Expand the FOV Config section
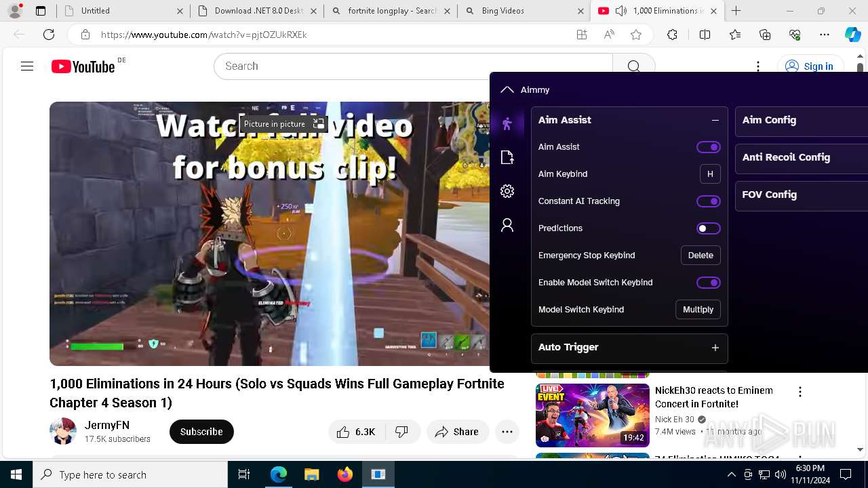Screen dimensions: 868x488 coord(802,195)
